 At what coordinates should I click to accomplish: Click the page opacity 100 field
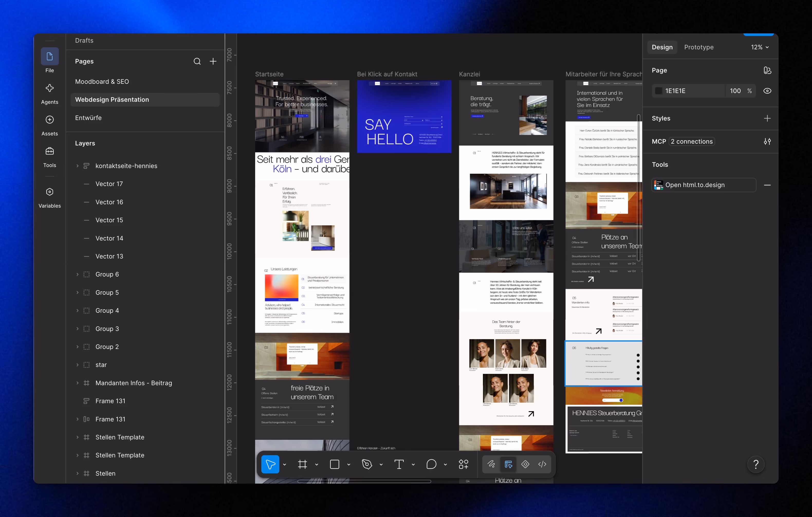[735, 91]
